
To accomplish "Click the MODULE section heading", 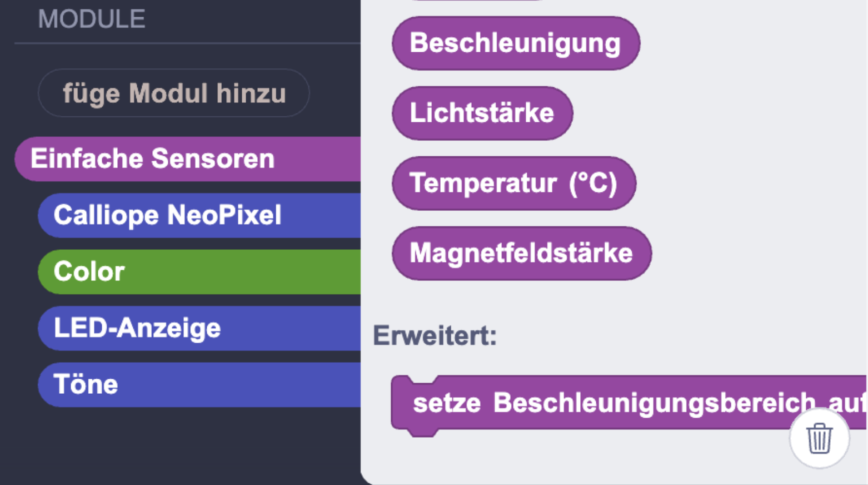I will tap(92, 19).
